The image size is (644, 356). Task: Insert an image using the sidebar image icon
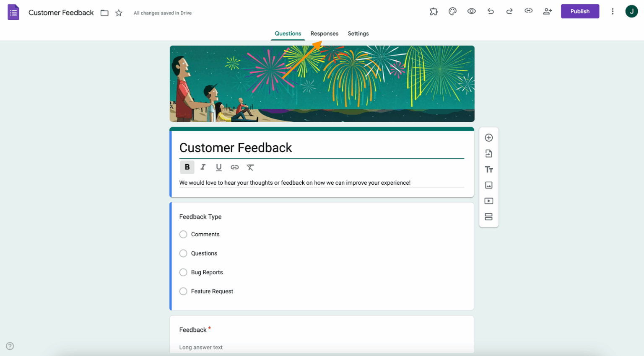[x=488, y=185]
